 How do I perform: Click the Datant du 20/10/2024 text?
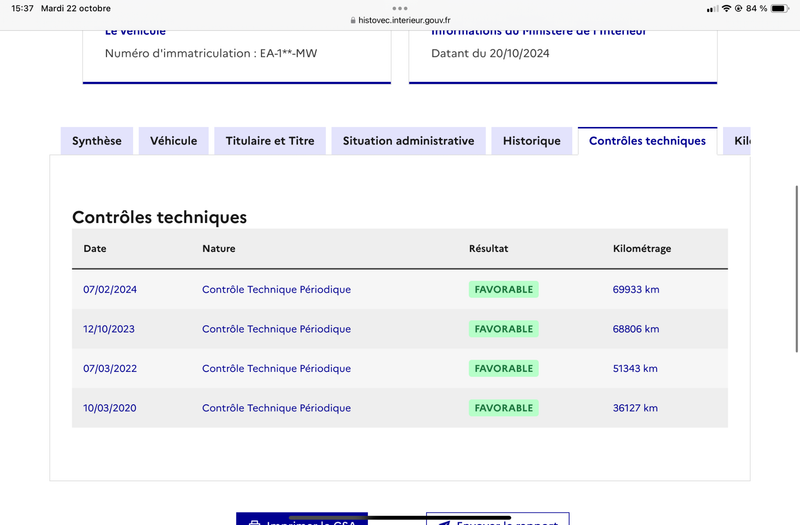pos(490,53)
